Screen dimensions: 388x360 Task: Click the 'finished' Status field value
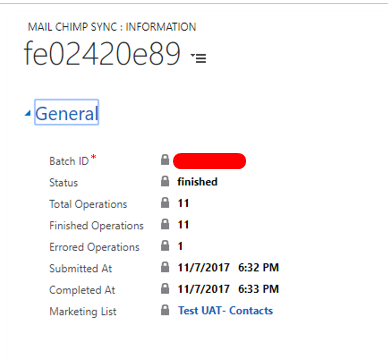tap(197, 182)
